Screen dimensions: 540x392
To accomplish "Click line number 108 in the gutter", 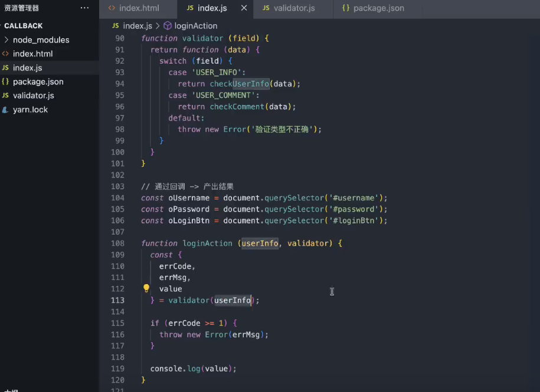I will point(117,243).
